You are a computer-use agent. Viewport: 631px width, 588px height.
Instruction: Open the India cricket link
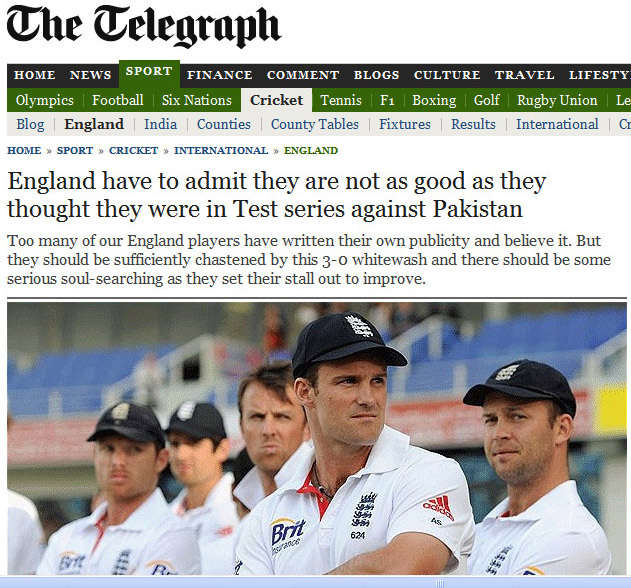tap(161, 124)
